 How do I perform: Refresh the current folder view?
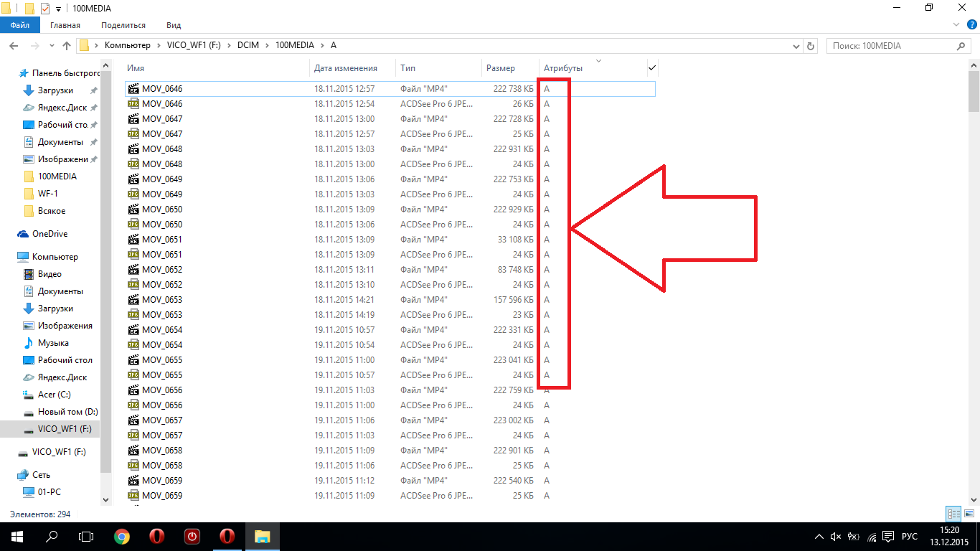(811, 46)
